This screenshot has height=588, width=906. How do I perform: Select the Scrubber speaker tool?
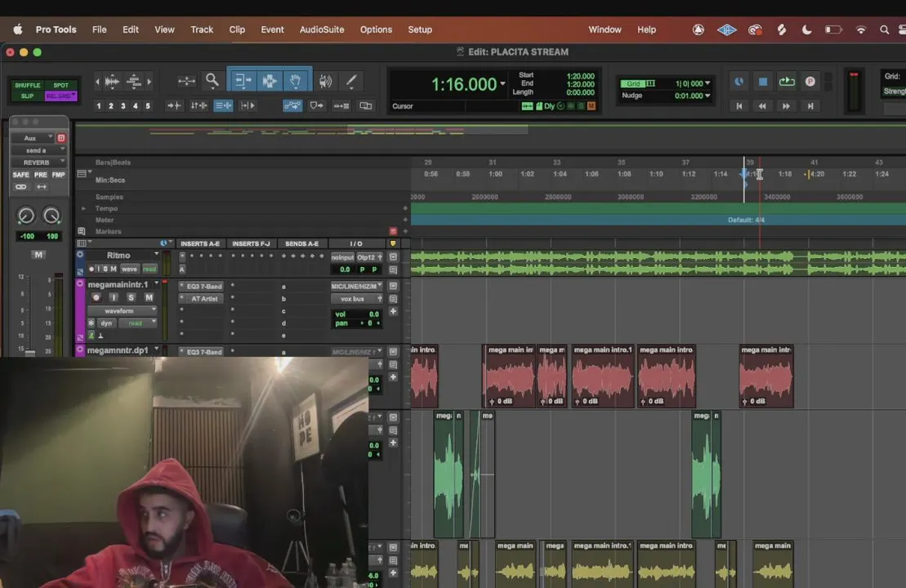(325, 81)
